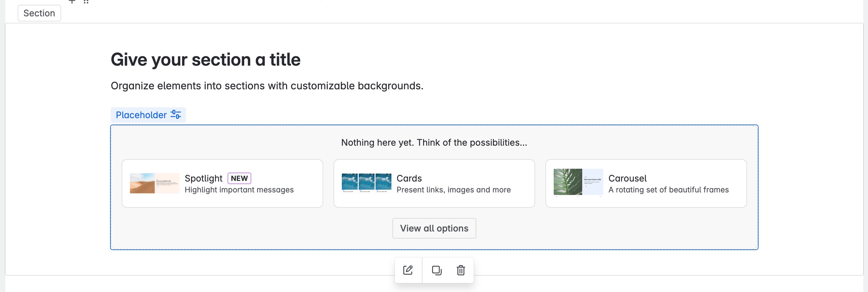The width and height of the screenshot is (868, 292).
Task: Click the NEW badge next to Spotlight
Action: [x=239, y=178]
